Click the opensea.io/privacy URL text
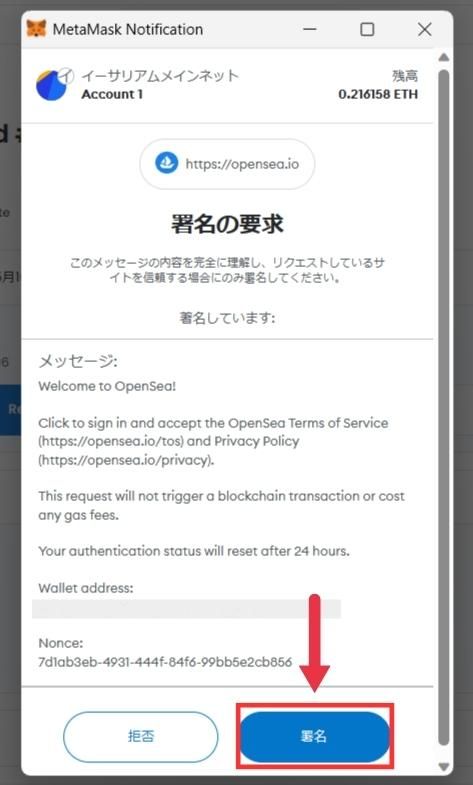The image size is (473, 785). point(125,460)
